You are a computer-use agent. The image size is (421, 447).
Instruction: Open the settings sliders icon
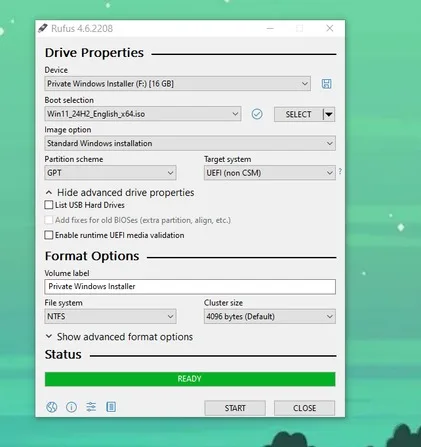tap(91, 407)
